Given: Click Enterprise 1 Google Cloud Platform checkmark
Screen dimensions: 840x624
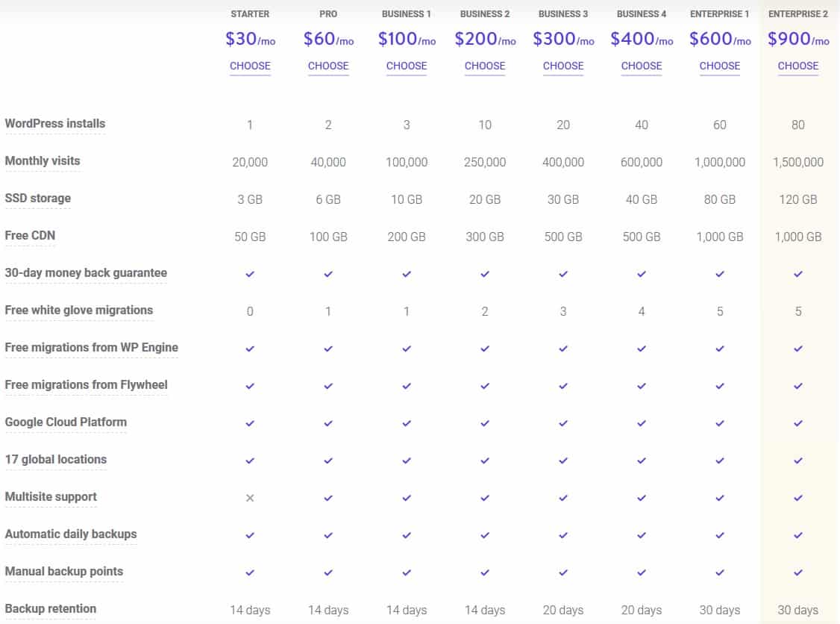Looking at the screenshot, I should click(719, 423).
